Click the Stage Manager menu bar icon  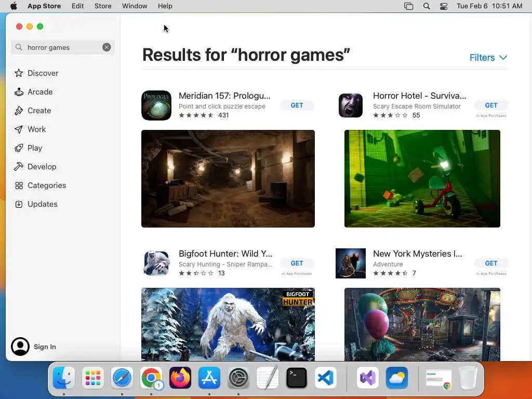pos(408,6)
